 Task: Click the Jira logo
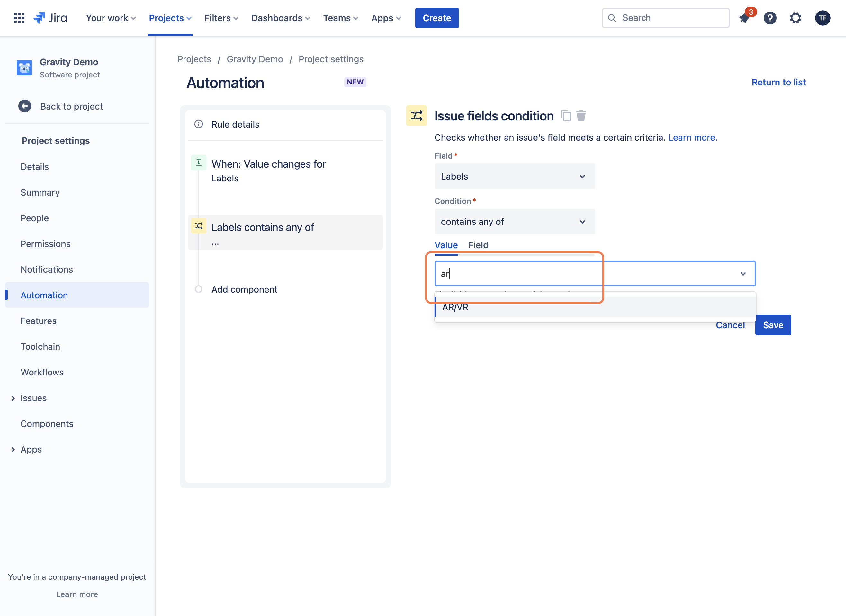point(50,18)
